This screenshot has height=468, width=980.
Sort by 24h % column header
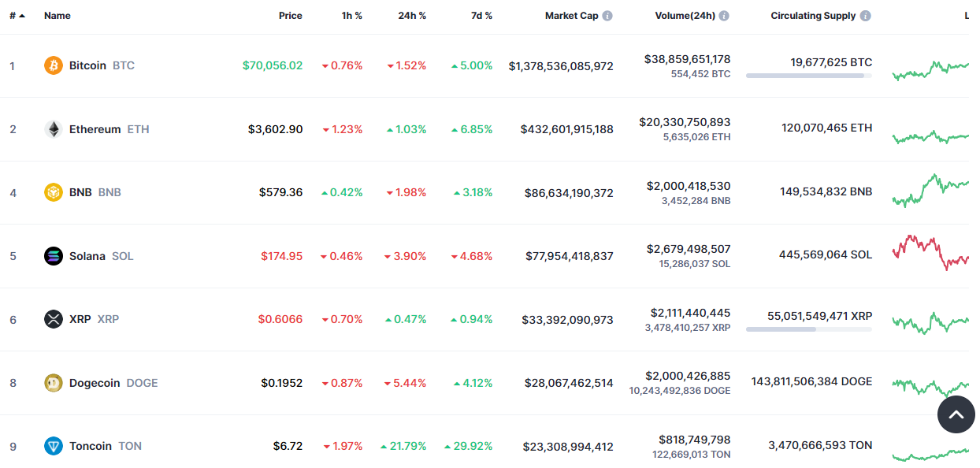[x=412, y=16]
